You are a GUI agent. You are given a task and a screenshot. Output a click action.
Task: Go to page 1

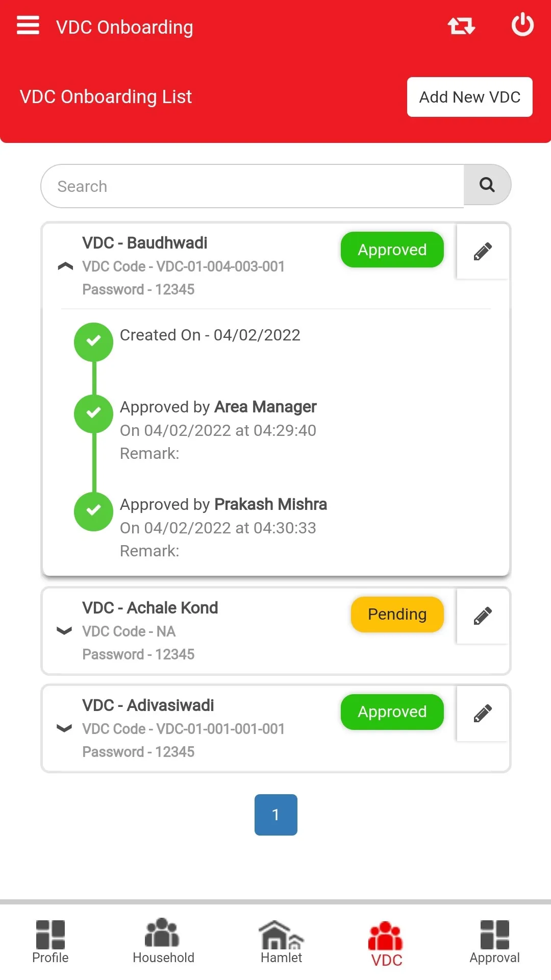276,815
